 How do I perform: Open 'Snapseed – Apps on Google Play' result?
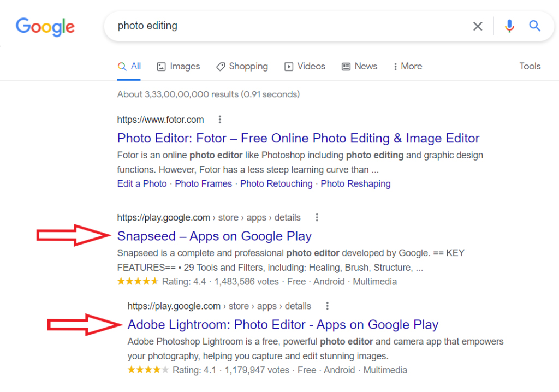(214, 236)
